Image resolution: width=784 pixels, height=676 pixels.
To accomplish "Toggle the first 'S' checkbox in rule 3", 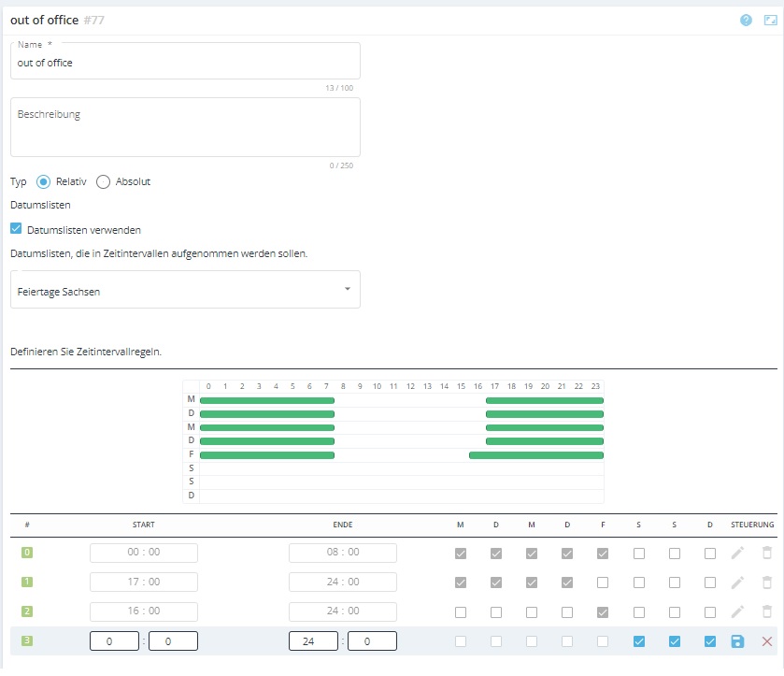I will [x=639, y=641].
